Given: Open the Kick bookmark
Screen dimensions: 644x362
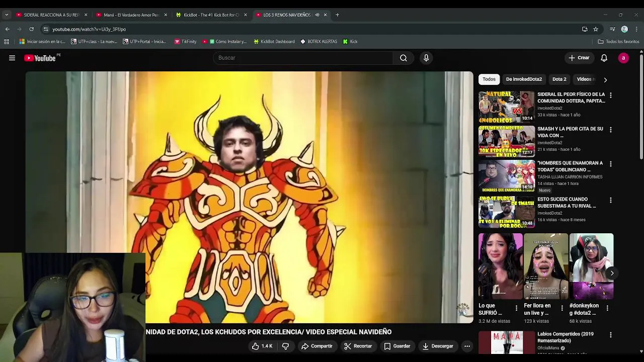Looking at the screenshot, I should (350, 42).
